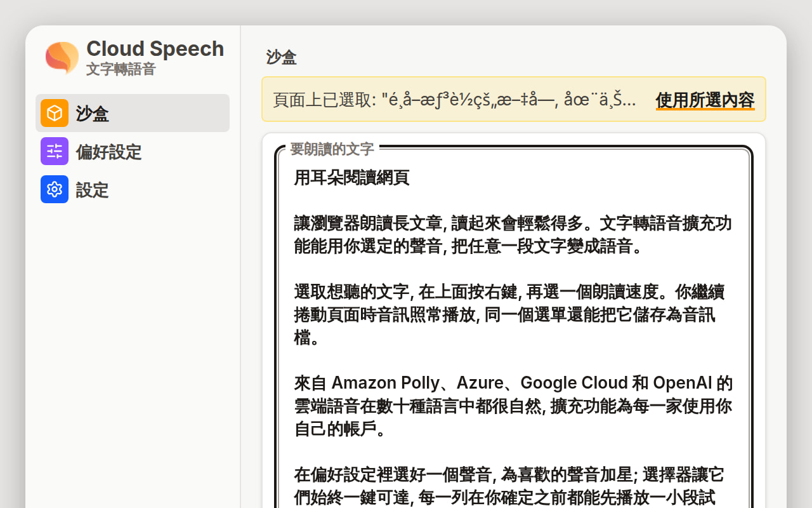The height and width of the screenshot is (508, 812).
Task: Open 設定 from the sidebar
Action: click(x=133, y=189)
